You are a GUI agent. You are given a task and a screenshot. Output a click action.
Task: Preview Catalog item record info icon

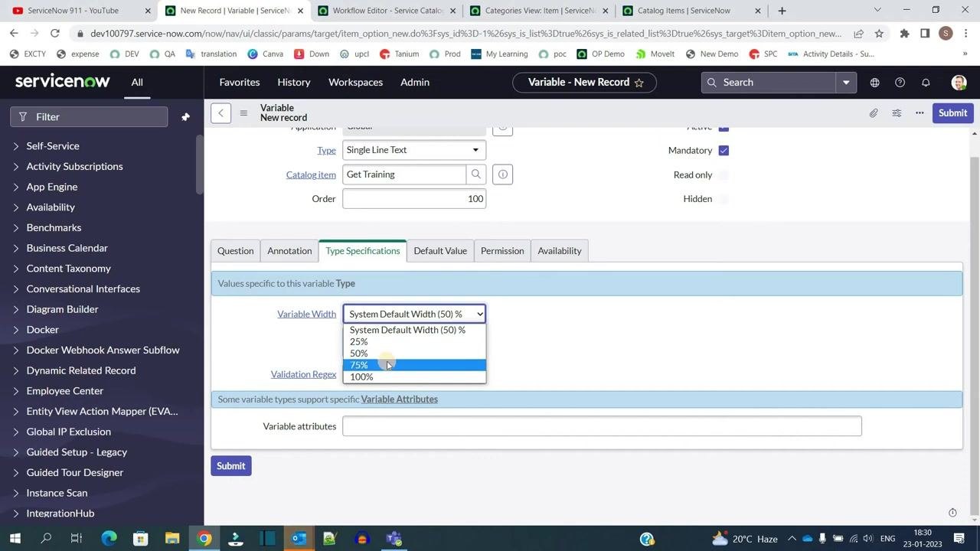point(503,174)
